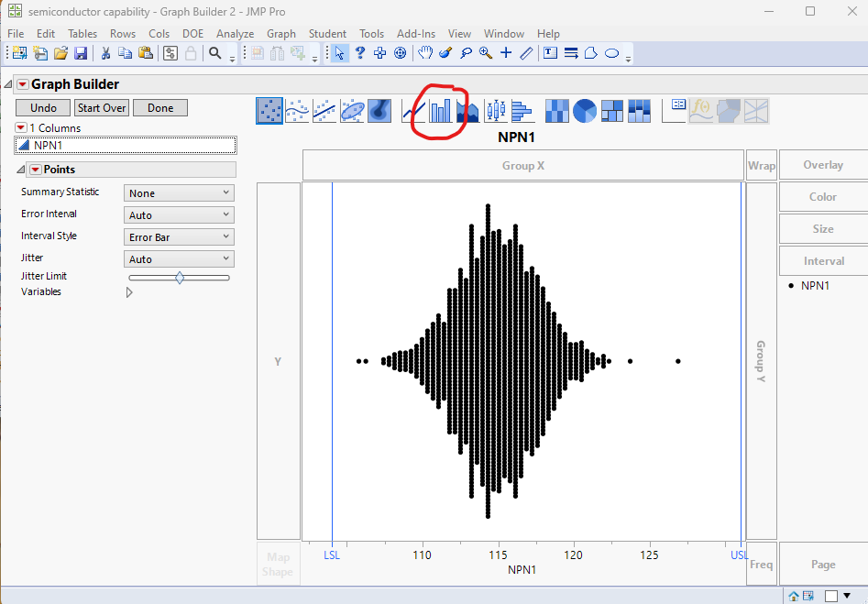This screenshot has height=604, width=868.
Task: Click the Color drop zone
Action: point(823,196)
